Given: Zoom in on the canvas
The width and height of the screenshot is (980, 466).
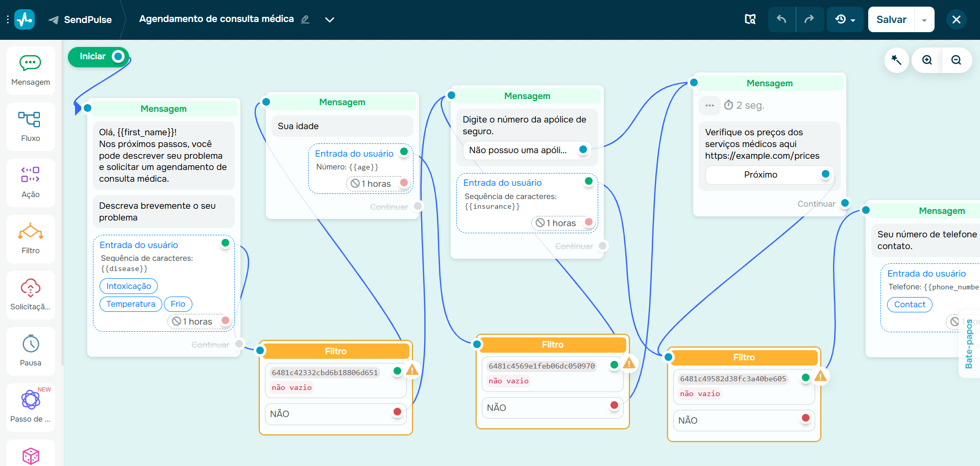Looking at the screenshot, I should click(x=927, y=60).
